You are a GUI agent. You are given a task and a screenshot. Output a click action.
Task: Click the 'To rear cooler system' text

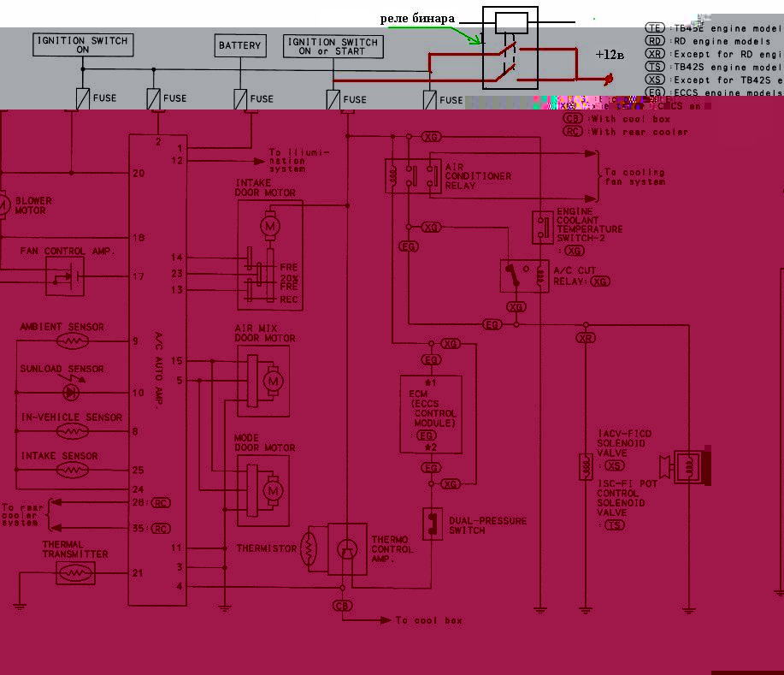point(22,515)
